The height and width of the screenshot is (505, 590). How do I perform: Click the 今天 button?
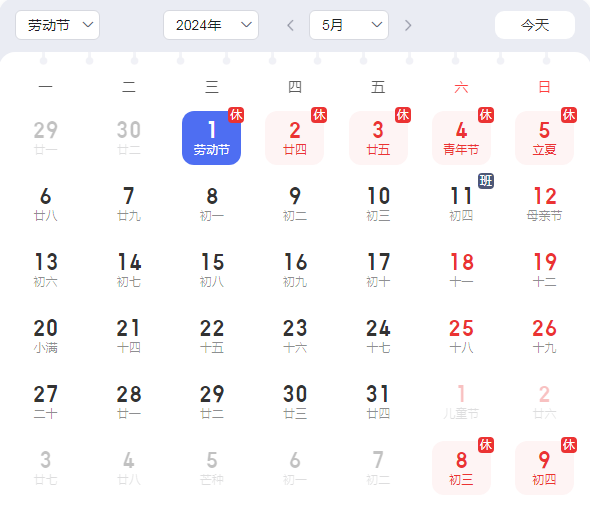[535, 25]
